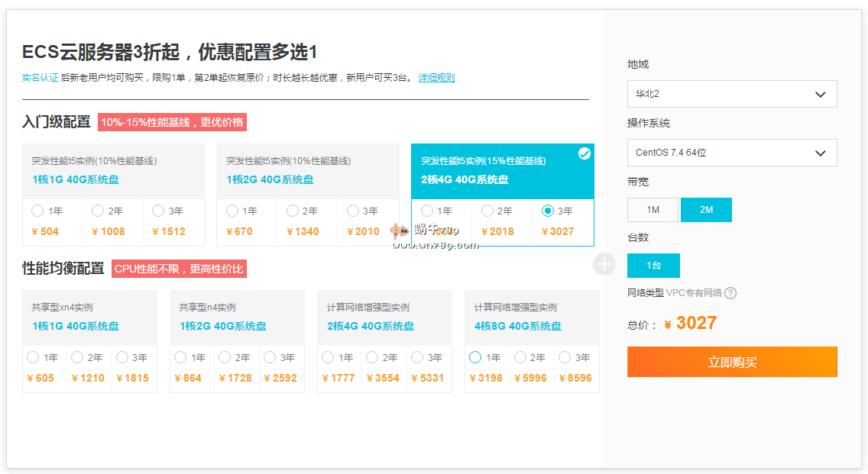868x474 pixels.
Task: Open the 实名认证 link
Action: click(40, 78)
